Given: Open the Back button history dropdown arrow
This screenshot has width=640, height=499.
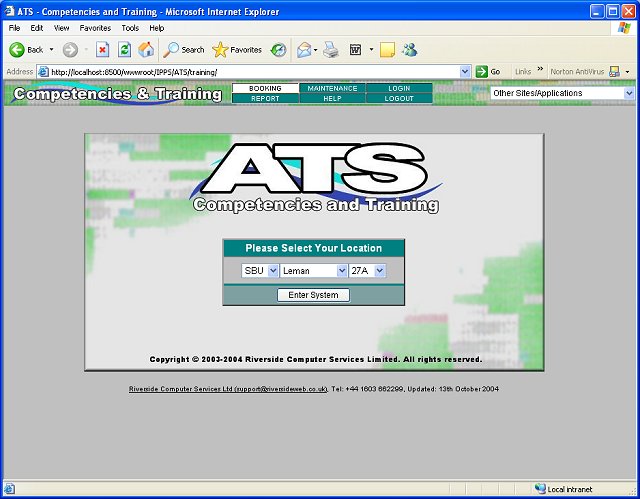Looking at the screenshot, I should click(x=51, y=50).
